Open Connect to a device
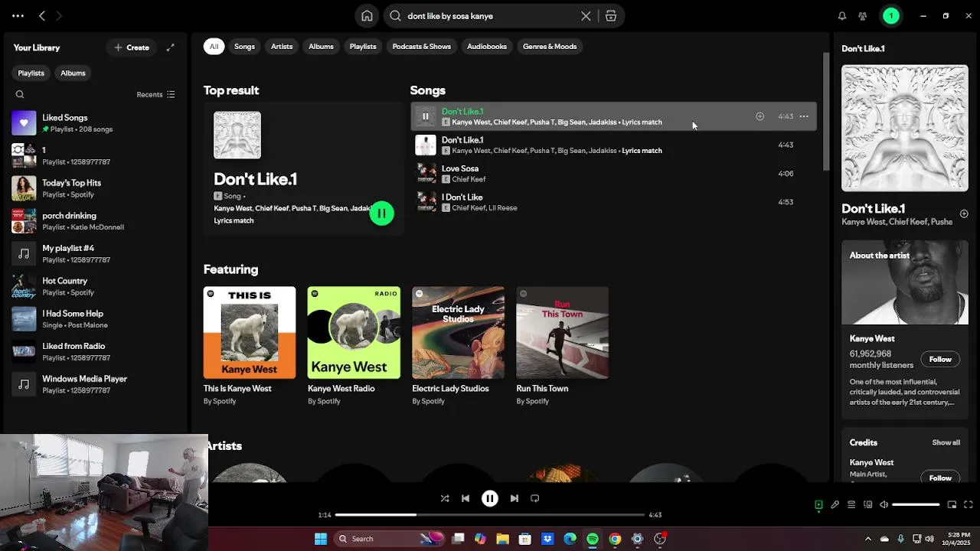The height and width of the screenshot is (551, 980). click(x=867, y=504)
